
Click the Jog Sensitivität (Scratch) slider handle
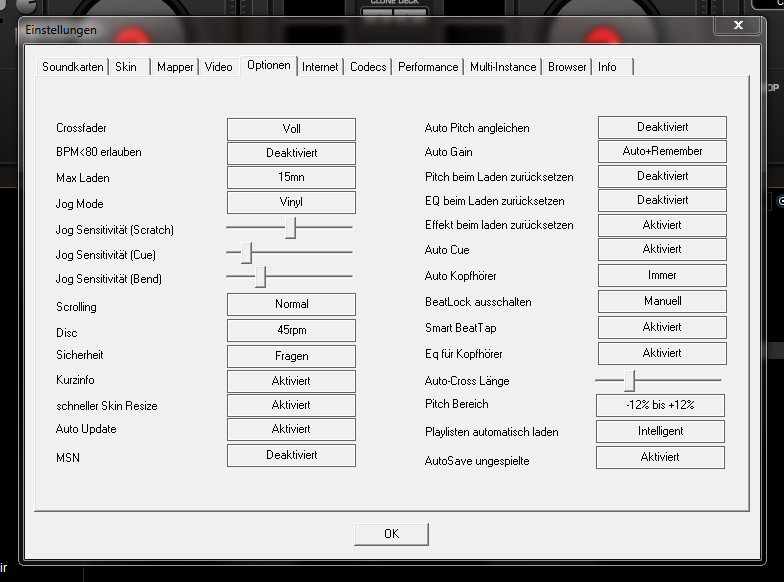(291, 229)
